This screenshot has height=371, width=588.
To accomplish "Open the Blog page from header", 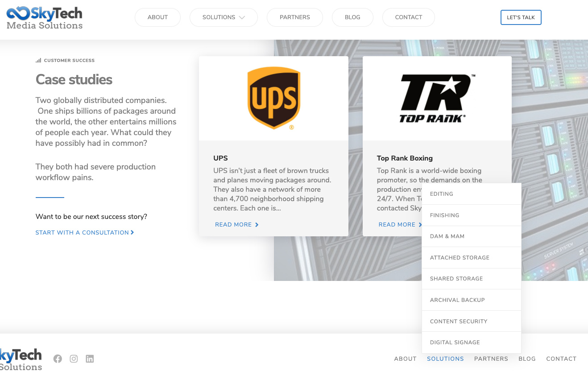I will pos(352,17).
